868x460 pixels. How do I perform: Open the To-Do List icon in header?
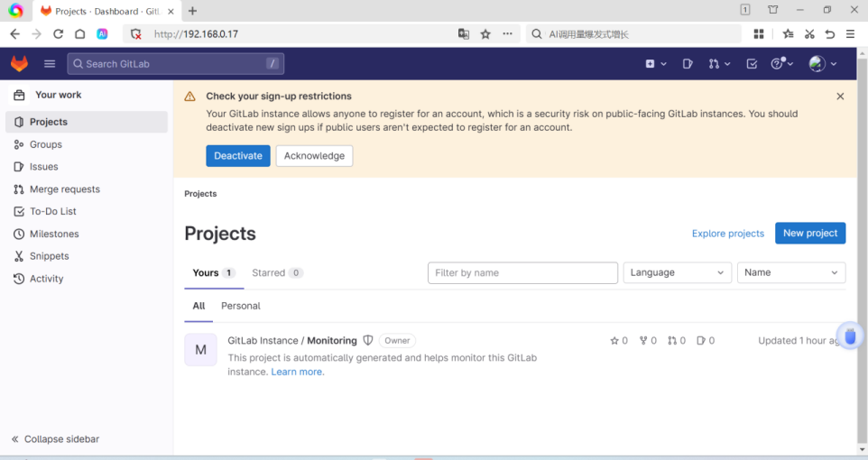click(x=752, y=64)
